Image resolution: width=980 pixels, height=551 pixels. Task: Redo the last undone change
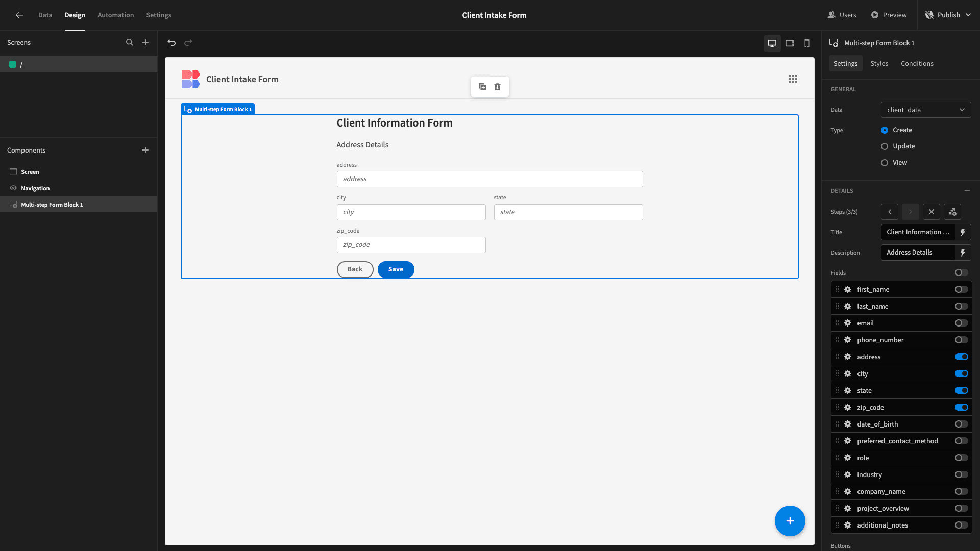pos(188,43)
